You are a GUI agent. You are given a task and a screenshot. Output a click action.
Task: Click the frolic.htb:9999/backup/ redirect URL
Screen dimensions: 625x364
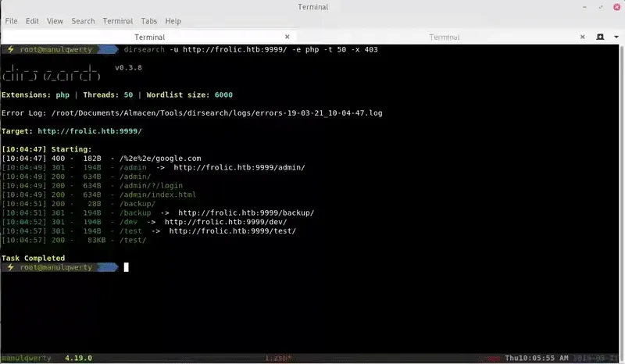246,212
